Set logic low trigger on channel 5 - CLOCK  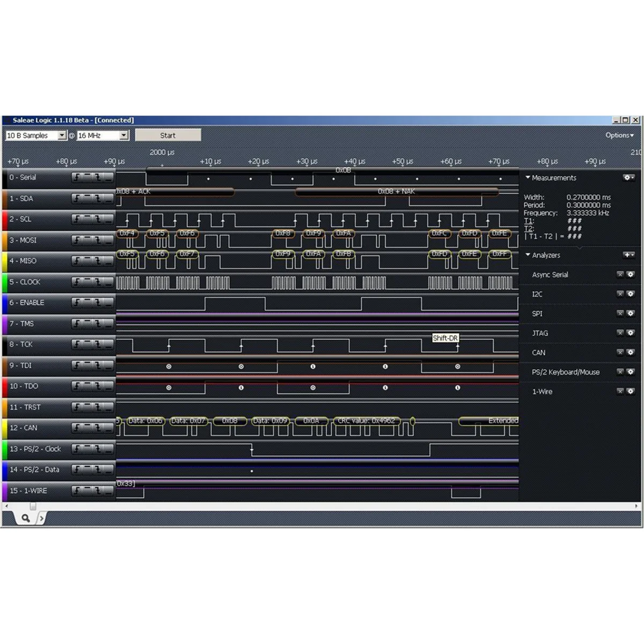(108, 282)
